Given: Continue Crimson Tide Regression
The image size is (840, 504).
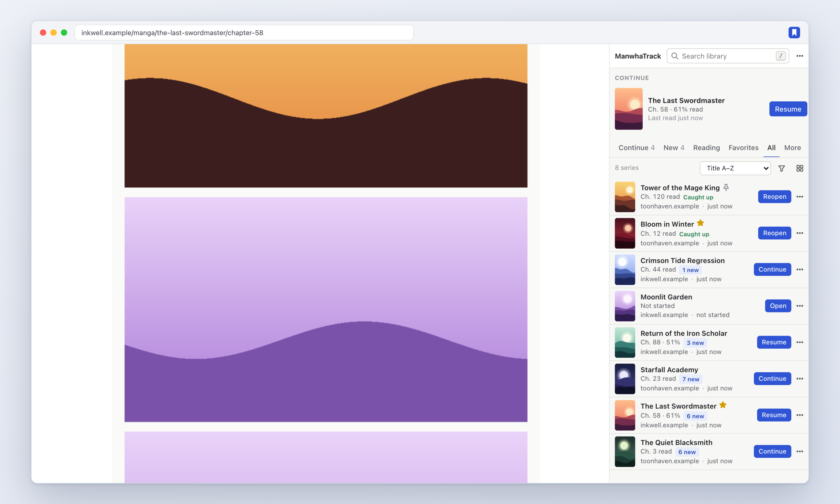Looking at the screenshot, I should 772,269.
